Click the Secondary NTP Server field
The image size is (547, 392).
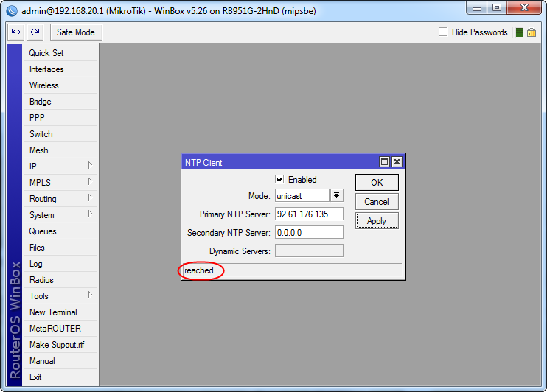click(309, 233)
